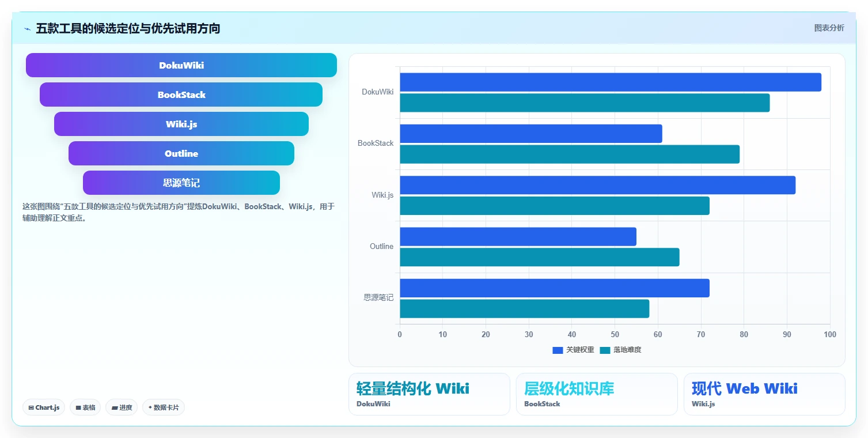Click Wiki.js blue 关键权重 bar
Image resolution: width=868 pixels, height=438 pixels.
(597, 185)
